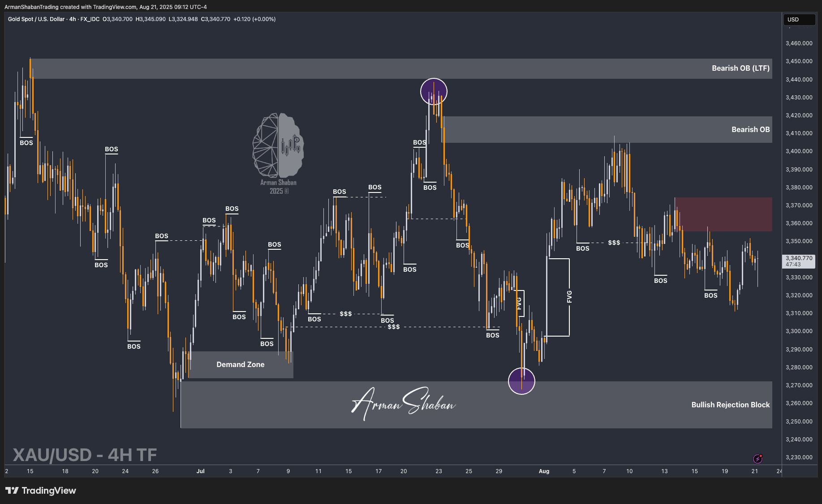Image resolution: width=822 pixels, height=504 pixels.
Task: Click the high value H3,345.090
Action: click(151, 19)
